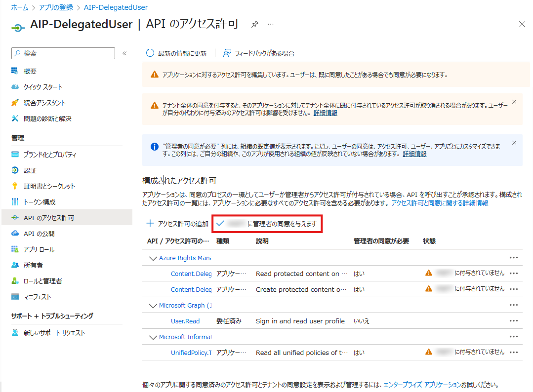The image size is (533, 392).
Task: Click the API のアクセス許可 icon in the sidebar
Action: point(15,217)
